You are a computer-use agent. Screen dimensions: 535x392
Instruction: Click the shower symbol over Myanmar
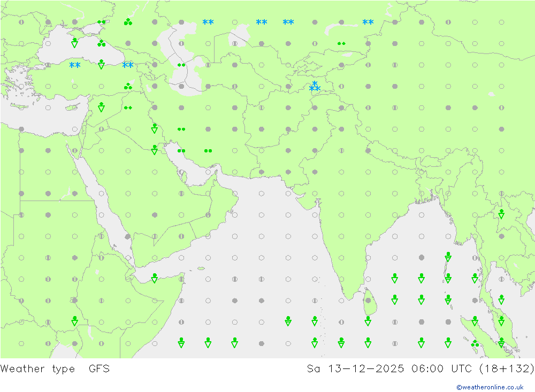501,214
